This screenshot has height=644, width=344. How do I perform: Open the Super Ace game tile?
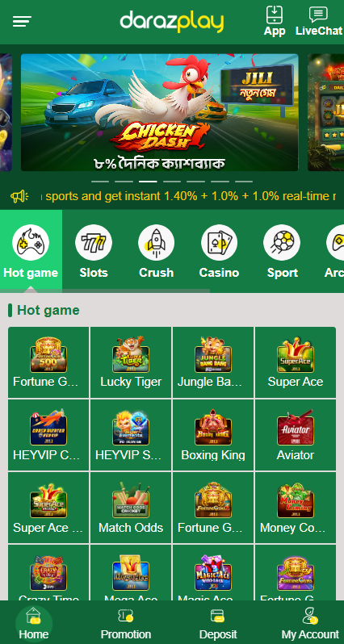coord(295,362)
